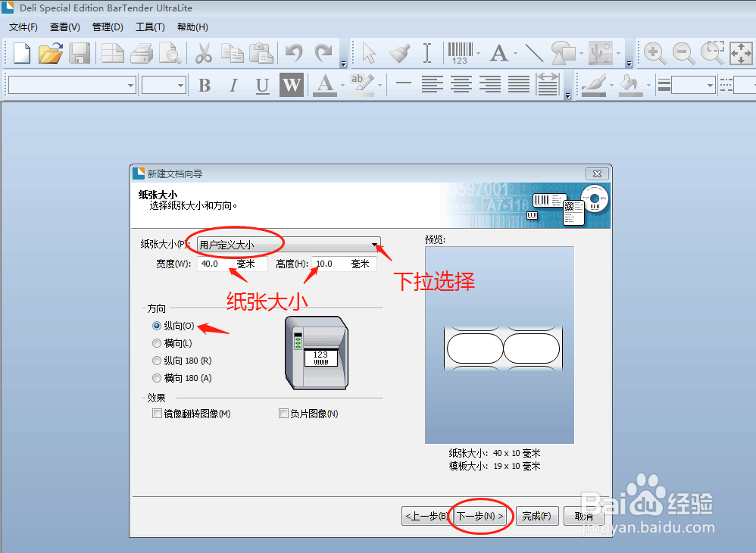The height and width of the screenshot is (553, 756).
Task: Click the font color A icon
Action: click(x=325, y=86)
